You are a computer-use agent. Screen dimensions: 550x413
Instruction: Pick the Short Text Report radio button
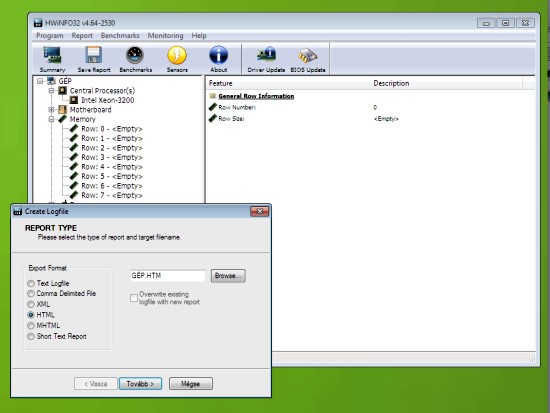point(31,336)
